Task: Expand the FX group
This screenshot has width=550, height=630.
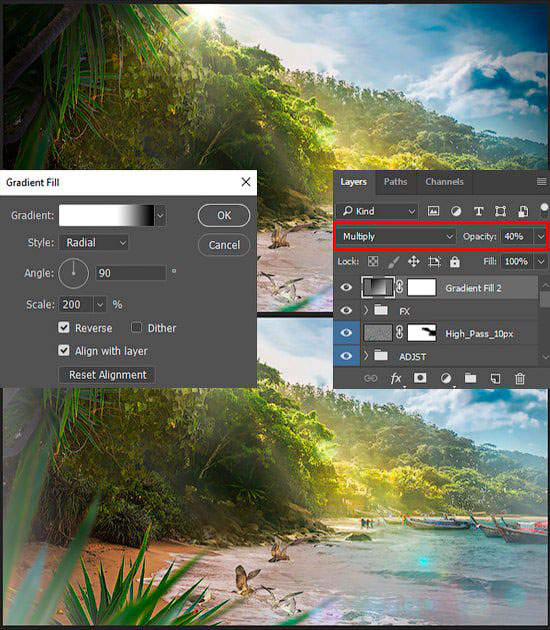Action: point(366,310)
